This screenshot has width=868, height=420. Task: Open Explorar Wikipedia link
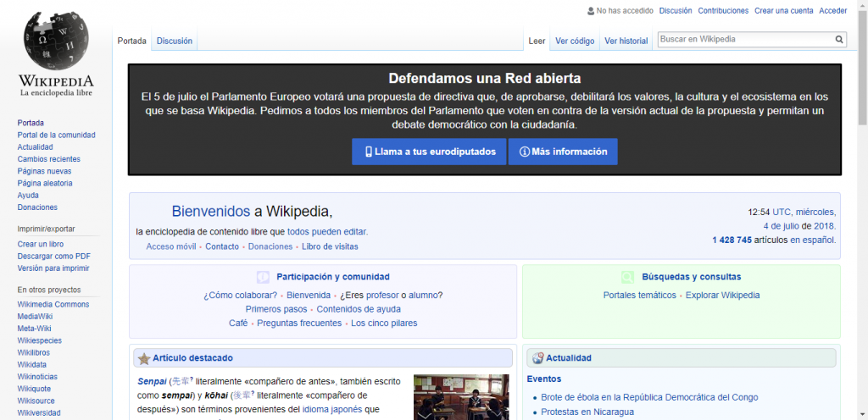722,296
